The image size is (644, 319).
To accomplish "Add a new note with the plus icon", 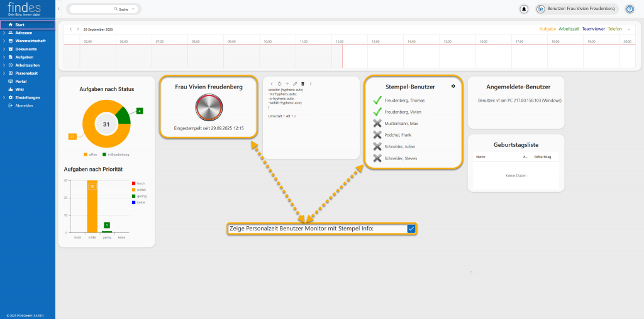I will pyautogui.click(x=287, y=84).
